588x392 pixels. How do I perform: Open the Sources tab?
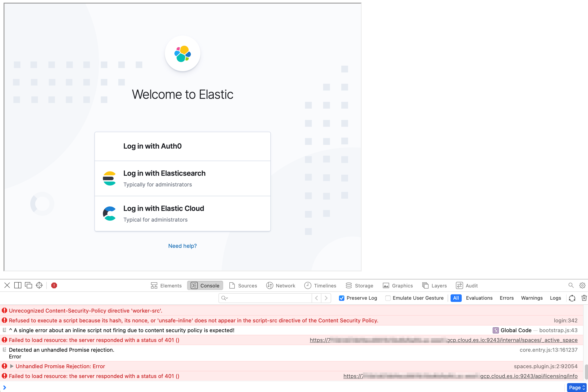(243, 285)
